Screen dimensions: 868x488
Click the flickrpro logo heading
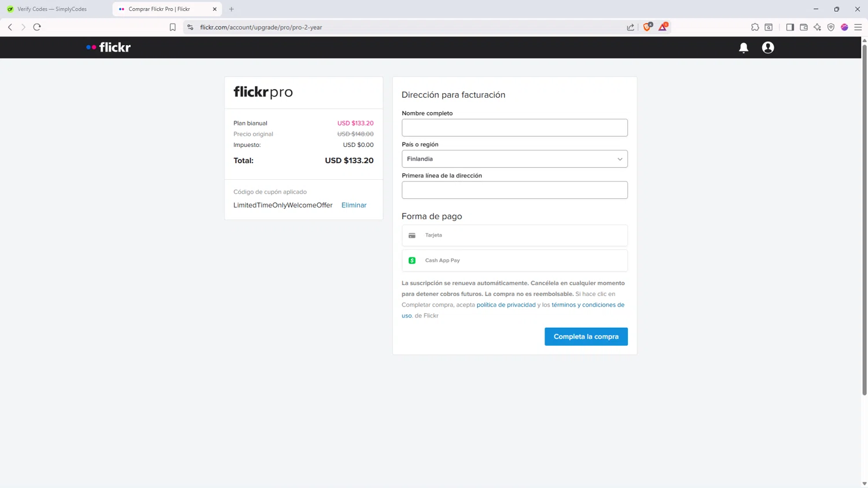(263, 93)
